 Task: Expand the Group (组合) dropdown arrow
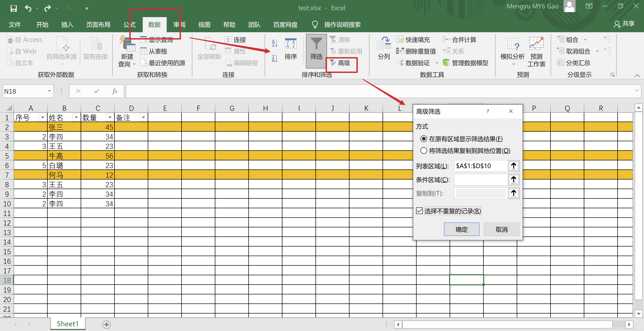tap(585, 40)
